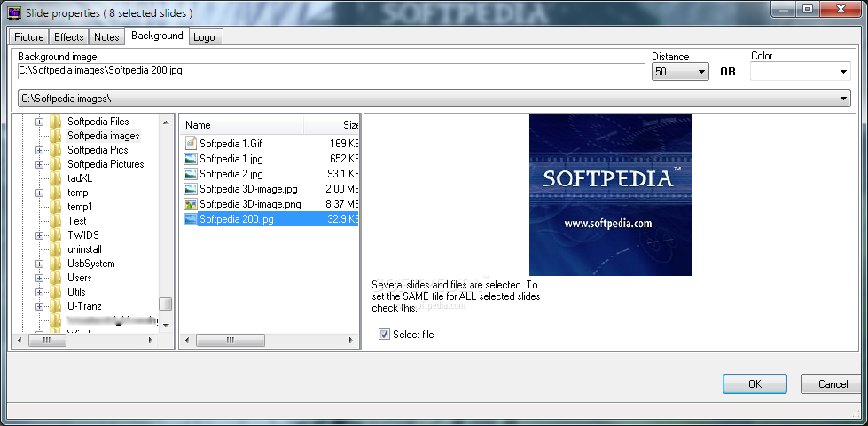This screenshot has width=868, height=426.
Task: Click the Softpedia Pics folder icon
Action: tap(55, 150)
